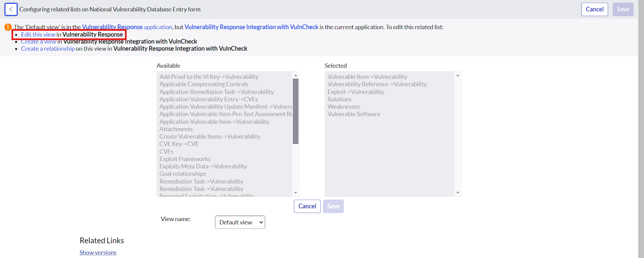Click up arrow of Selected list scrollbar
Image resolution: width=644 pixels, height=258 pixels.
pyautogui.click(x=458, y=76)
